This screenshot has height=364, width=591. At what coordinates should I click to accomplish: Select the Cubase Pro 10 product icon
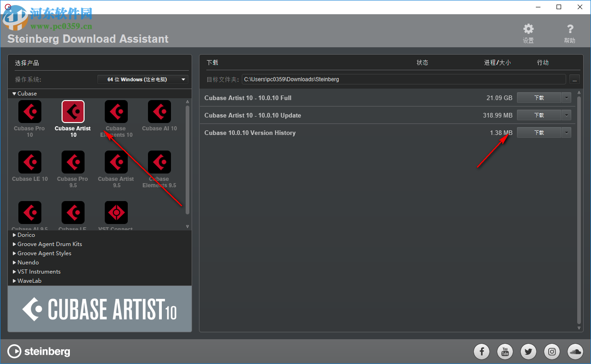coord(29,112)
